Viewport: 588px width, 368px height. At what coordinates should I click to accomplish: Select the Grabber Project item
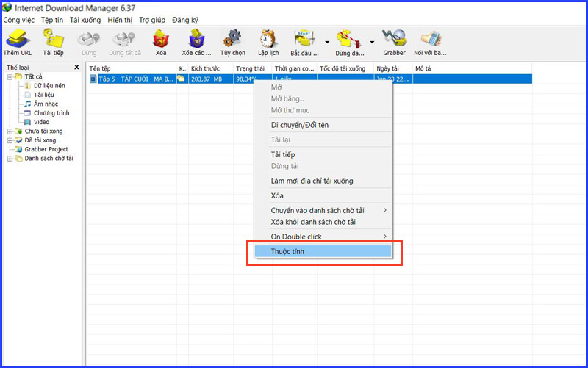(46, 149)
